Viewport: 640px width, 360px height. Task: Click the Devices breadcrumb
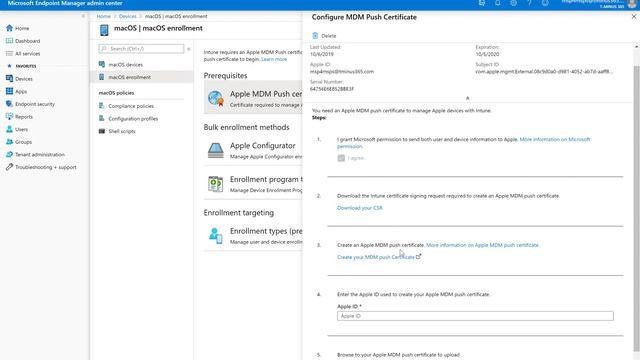pyautogui.click(x=128, y=16)
